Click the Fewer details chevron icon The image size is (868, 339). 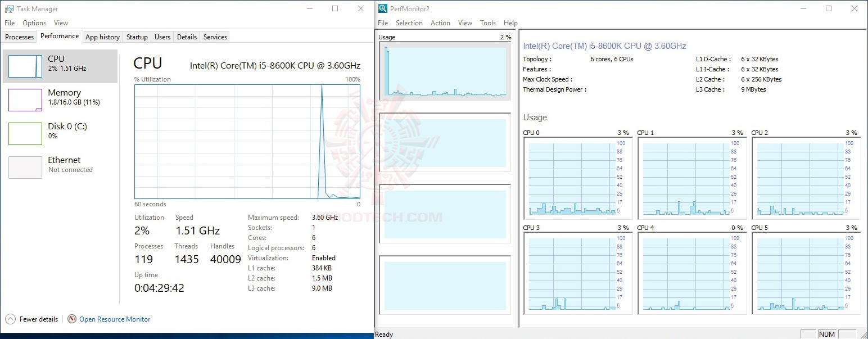(x=10, y=319)
